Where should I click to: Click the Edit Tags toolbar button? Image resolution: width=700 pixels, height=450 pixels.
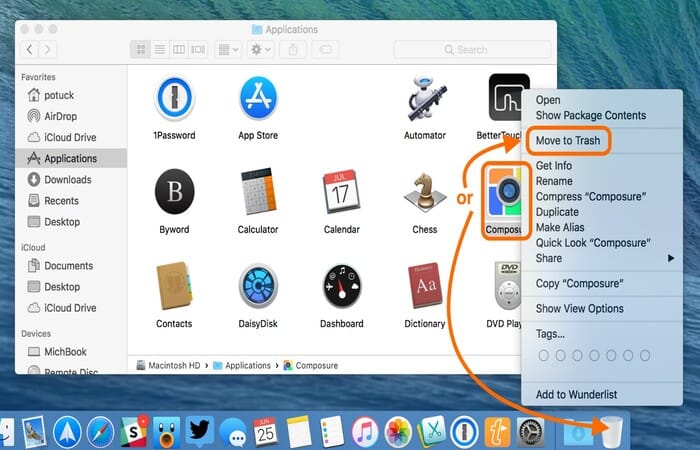click(x=325, y=49)
